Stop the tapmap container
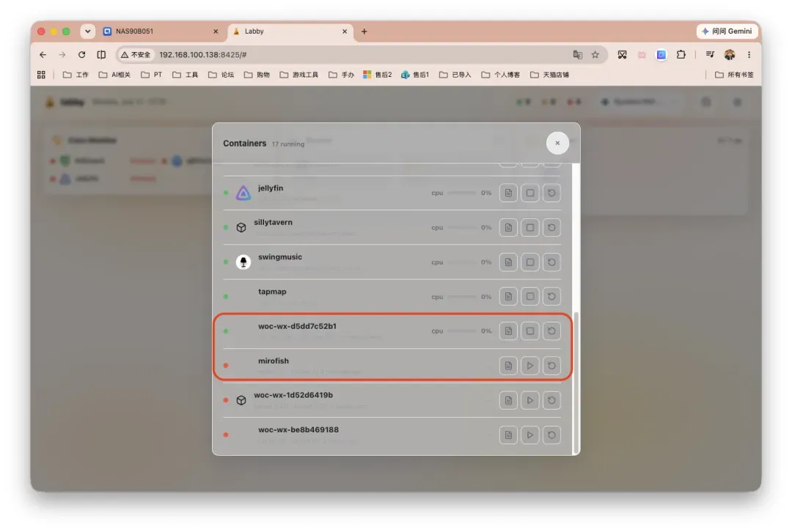Viewport: 792px width, 532px height. pos(530,296)
